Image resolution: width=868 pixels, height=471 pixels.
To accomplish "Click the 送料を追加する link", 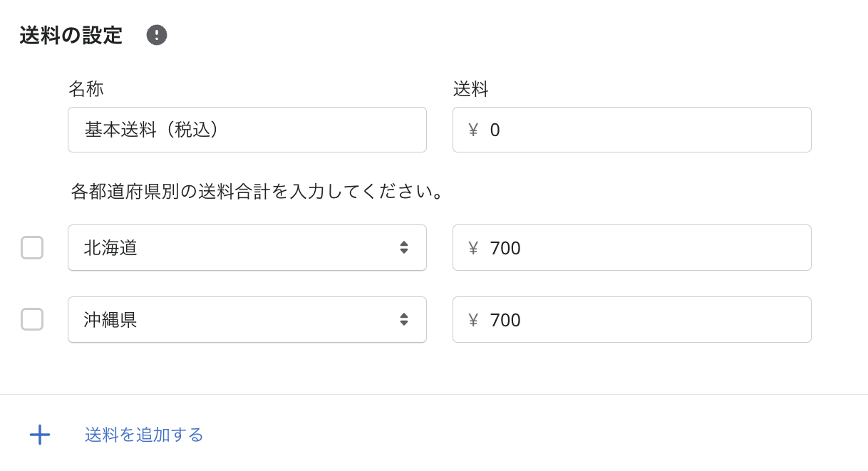I will click(144, 435).
